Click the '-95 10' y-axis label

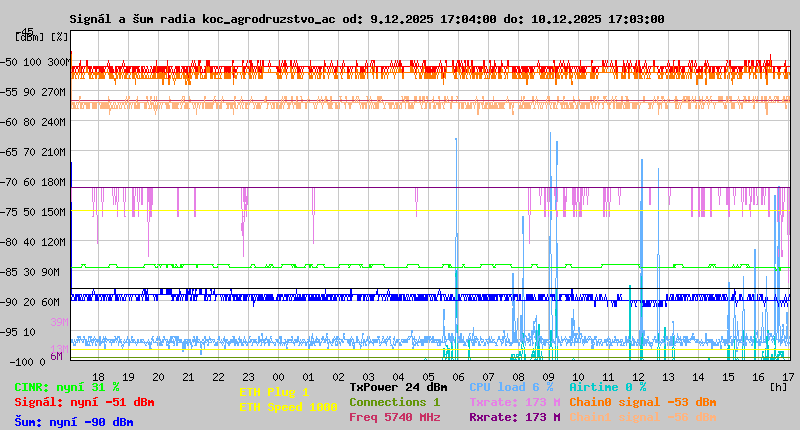tap(18, 333)
